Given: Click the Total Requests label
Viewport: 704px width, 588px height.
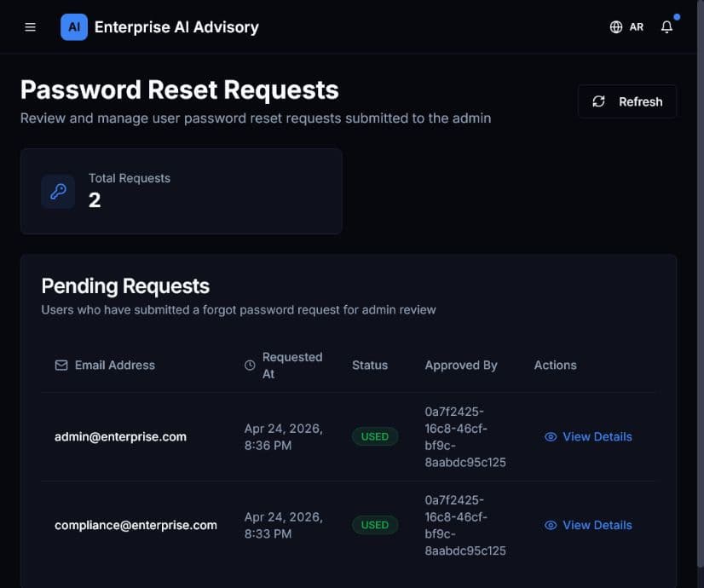Looking at the screenshot, I should 130,178.
